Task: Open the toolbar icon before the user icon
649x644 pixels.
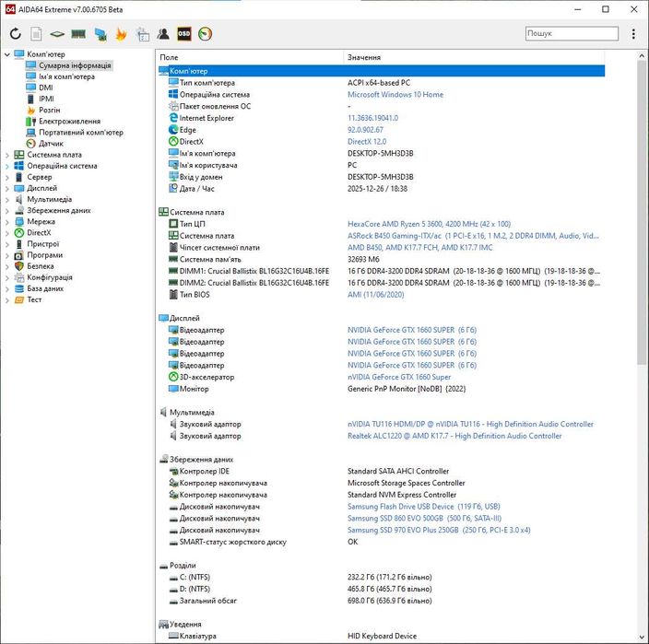Action: pyautogui.click(x=143, y=34)
